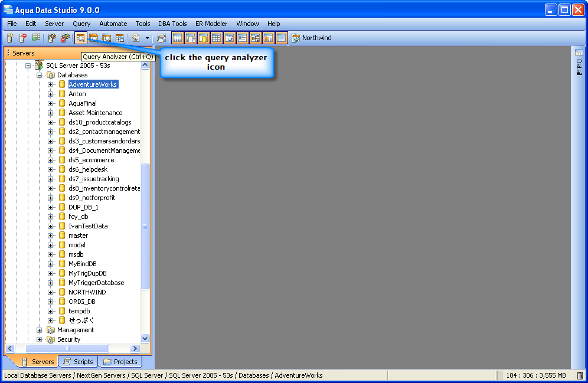Open the DBA Tools menu
Image resolution: width=588 pixels, height=383 pixels.
point(172,24)
